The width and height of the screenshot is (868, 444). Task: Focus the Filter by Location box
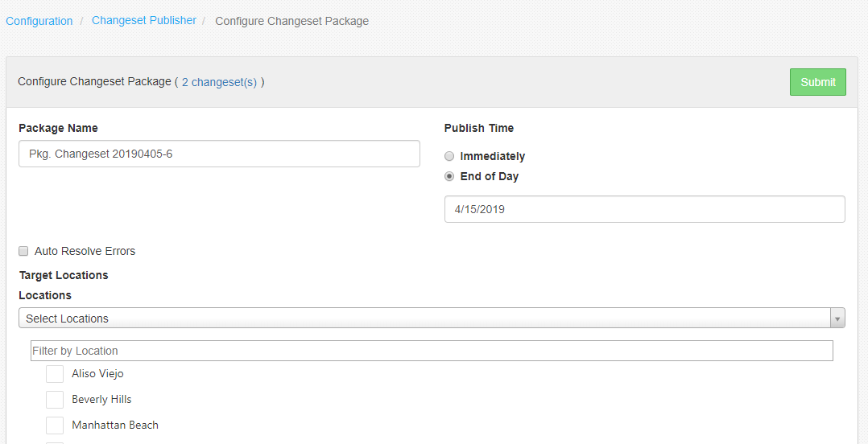pos(432,351)
